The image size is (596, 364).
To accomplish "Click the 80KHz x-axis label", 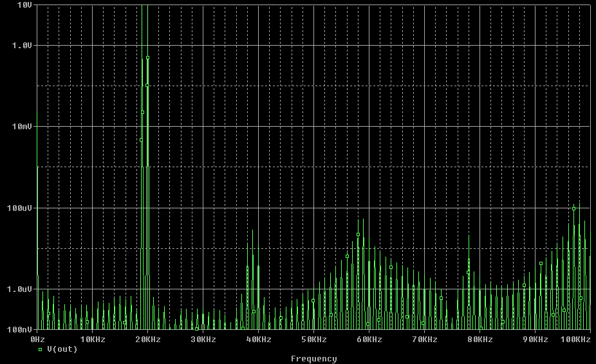I will coord(480,340).
